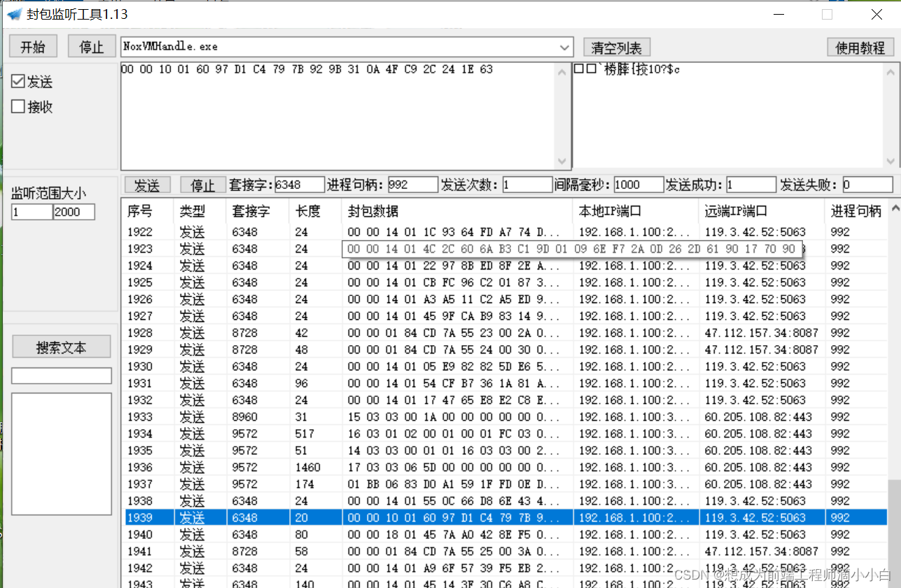This screenshot has height=588, width=901.
Task: Click the 搜索文本 search button
Action: click(61, 346)
